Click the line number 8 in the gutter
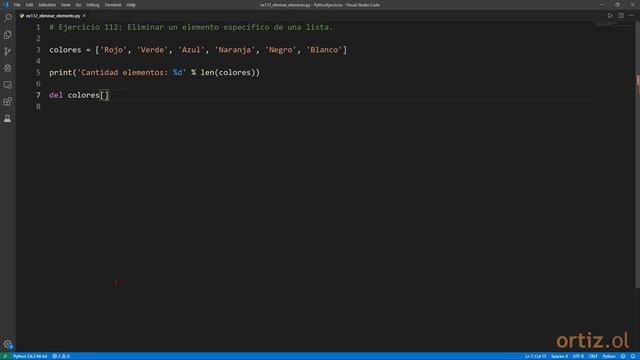 coord(38,107)
